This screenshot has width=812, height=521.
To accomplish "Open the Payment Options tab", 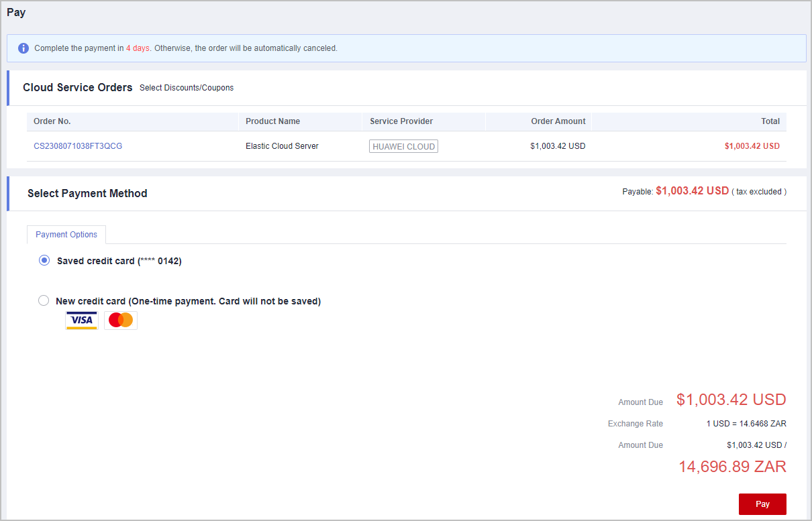I will tap(66, 235).
